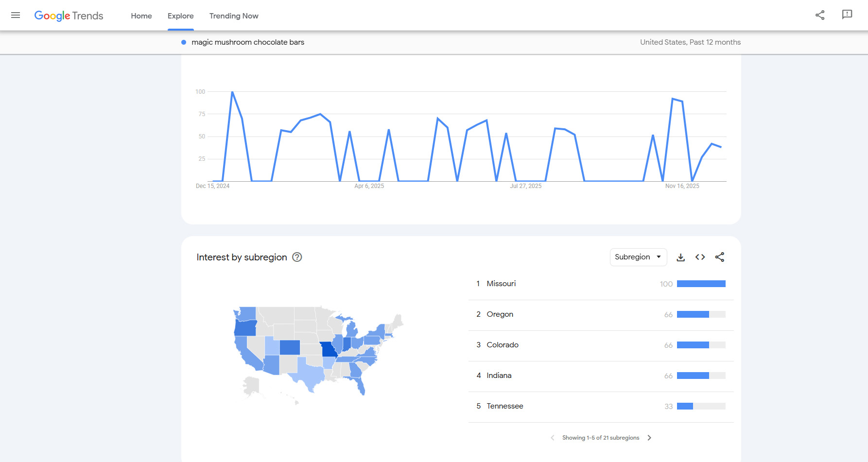This screenshot has width=868, height=462.
Task: Click the share icon in the top bar
Action: [820, 15]
